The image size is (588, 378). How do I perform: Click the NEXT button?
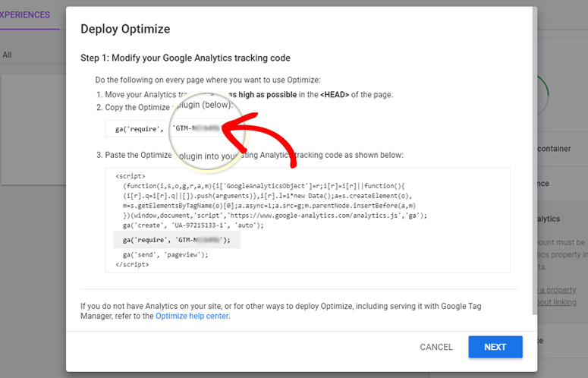pyautogui.click(x=495, y=347)
